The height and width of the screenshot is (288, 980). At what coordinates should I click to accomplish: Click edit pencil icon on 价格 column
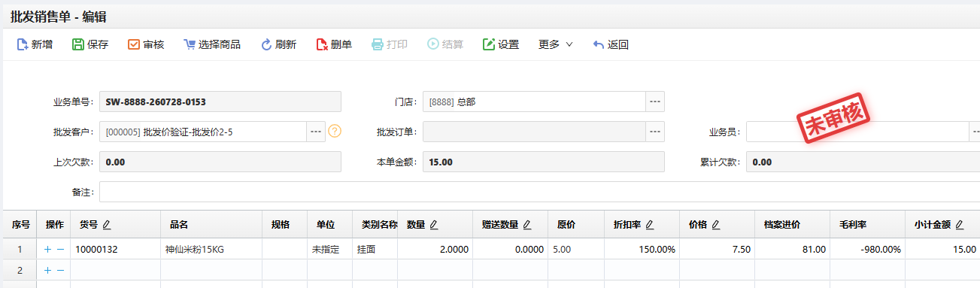click(716, 224)
